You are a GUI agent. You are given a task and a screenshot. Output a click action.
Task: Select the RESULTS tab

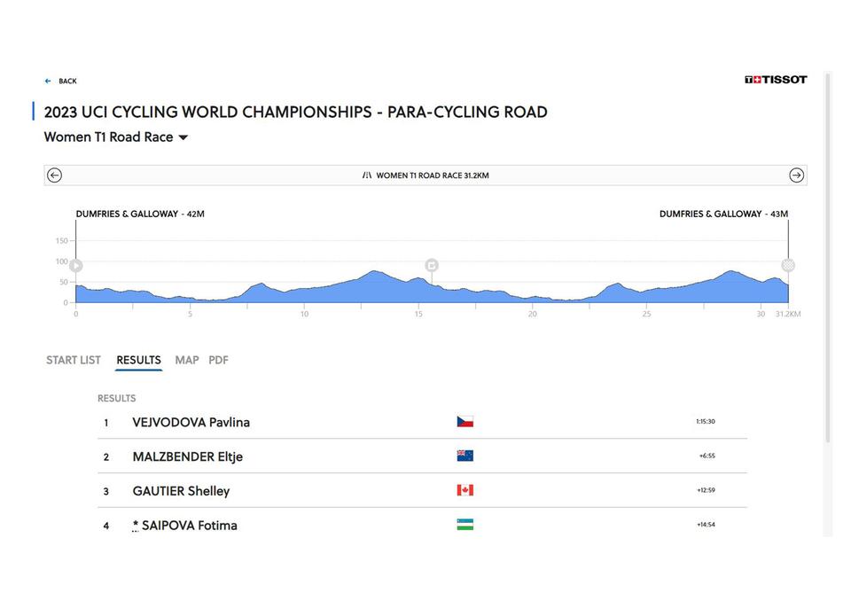click(138, 360)
